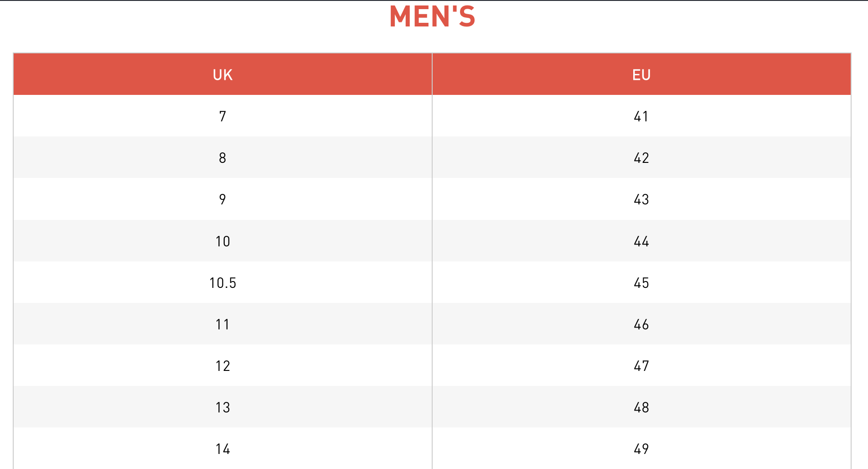
Task: Click EU size 48 value
Action: point(641,407)
